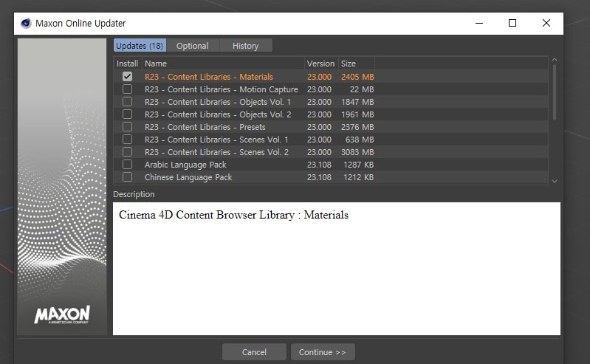Image resolution: width=590 pixels, height=364 pixels.
Task: Tick the Scenes Vol. 1 checkbox
Action: click(x=127, y=140)
